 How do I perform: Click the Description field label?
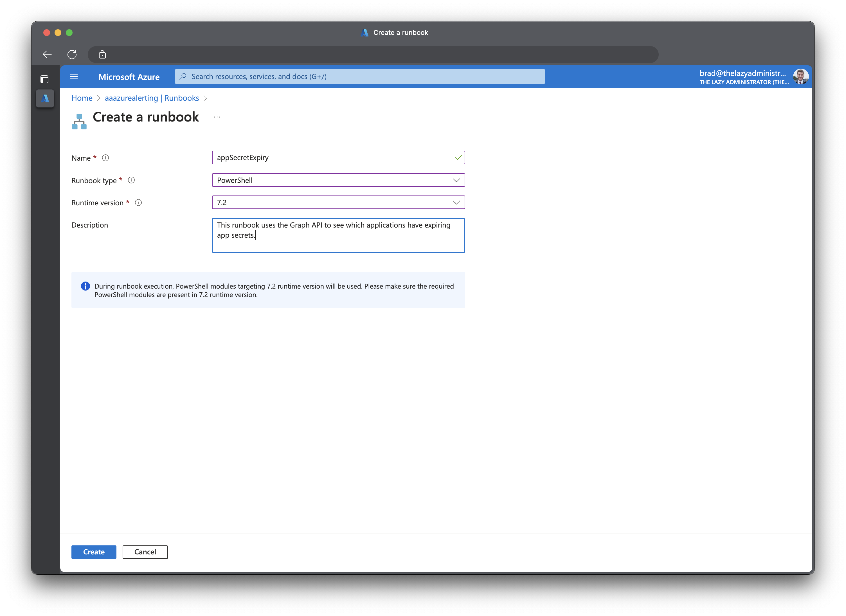(90, 225)
